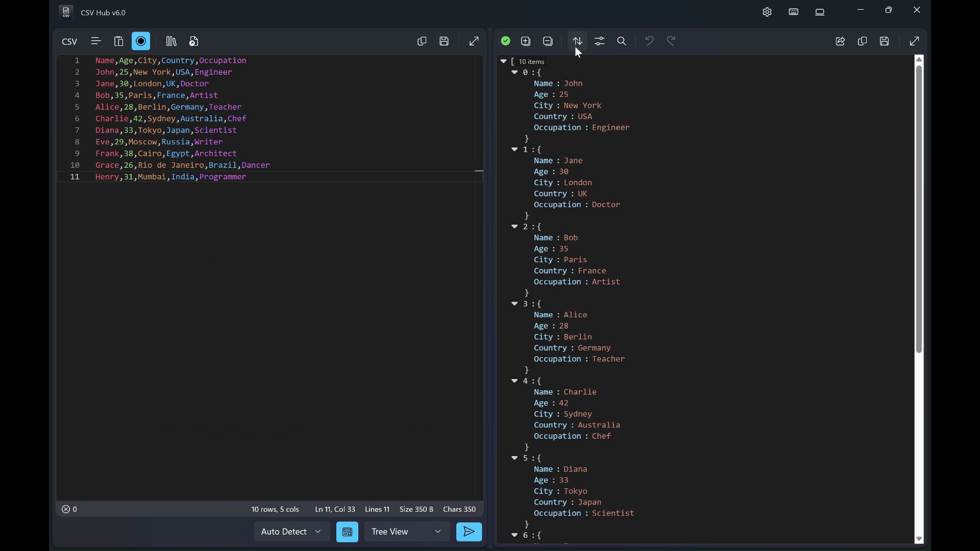Image resolution: width=980 pixels, height=551 pixels.
Task: Click the green validation check icon
Action: [506, 41]
